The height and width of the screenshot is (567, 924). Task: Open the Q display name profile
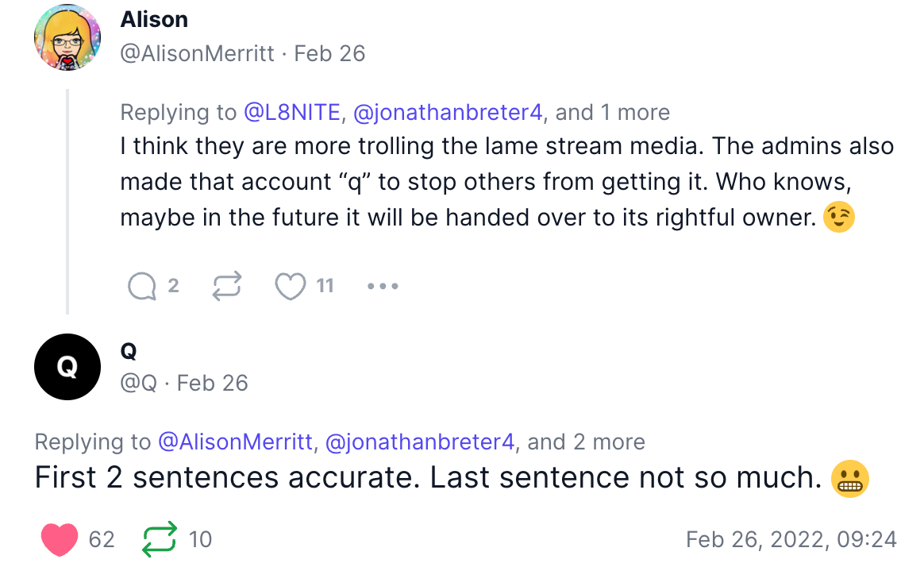[129, 350]
